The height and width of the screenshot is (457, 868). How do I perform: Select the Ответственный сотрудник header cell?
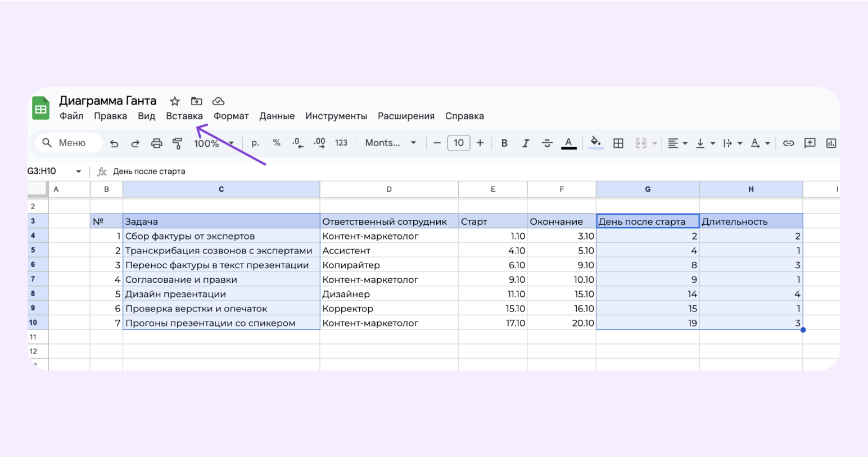[389, 221]
